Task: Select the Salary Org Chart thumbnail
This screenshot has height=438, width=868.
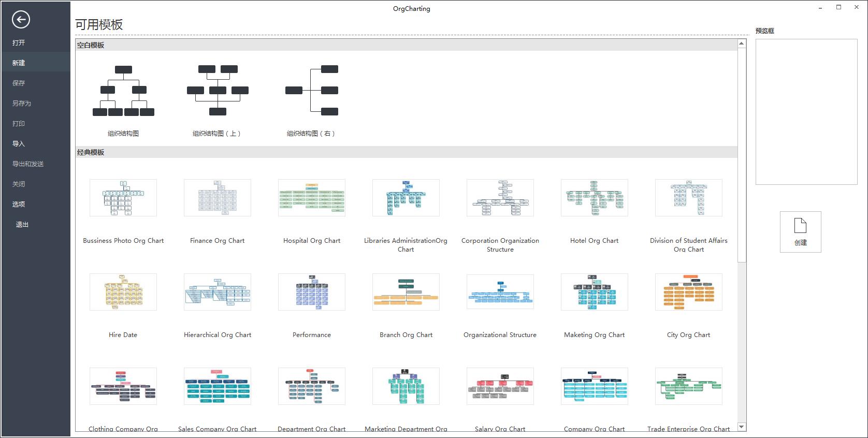Action: point(500,386)
